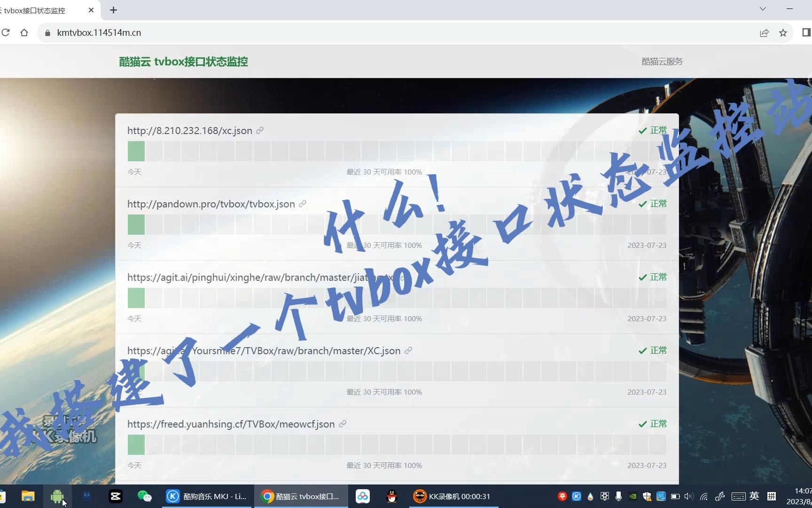The height and width of the screenshot is (508, 812).
Task: Click 正常 status of agit.ai pinghui row
Action: [x=653, y=277]
